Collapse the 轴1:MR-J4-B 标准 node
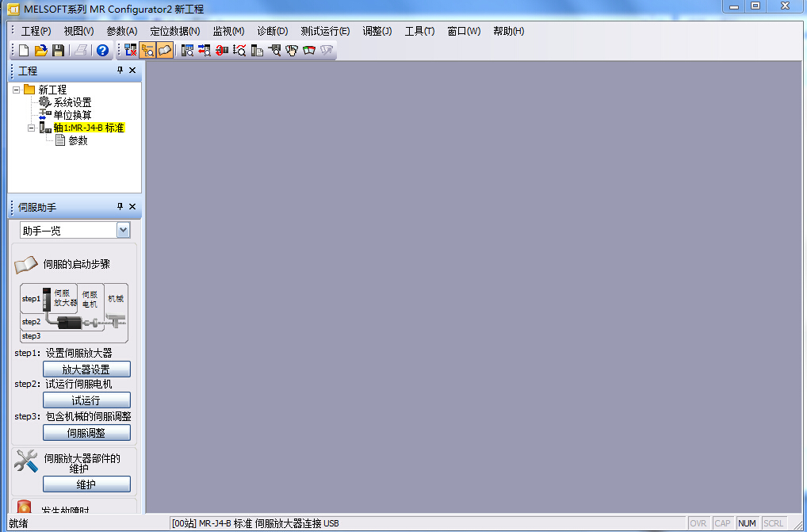807x532 pixels. pyautogui.click(x=31, y=128)
